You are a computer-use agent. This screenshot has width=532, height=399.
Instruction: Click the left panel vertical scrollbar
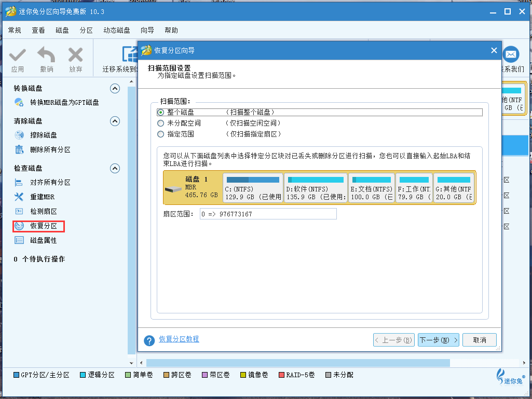pyautogui.click(x=131, y=221)
